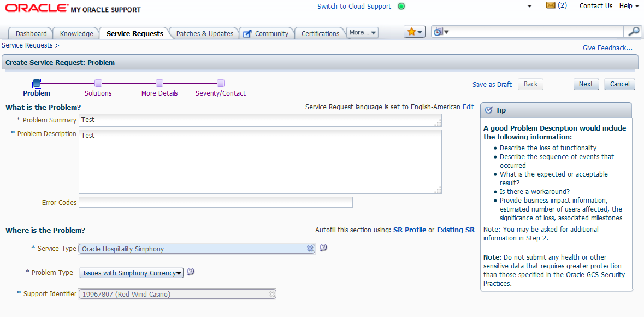Open the user account dropdown arrow
This screenshot has width=644, height=317.
tap(529, 6)
